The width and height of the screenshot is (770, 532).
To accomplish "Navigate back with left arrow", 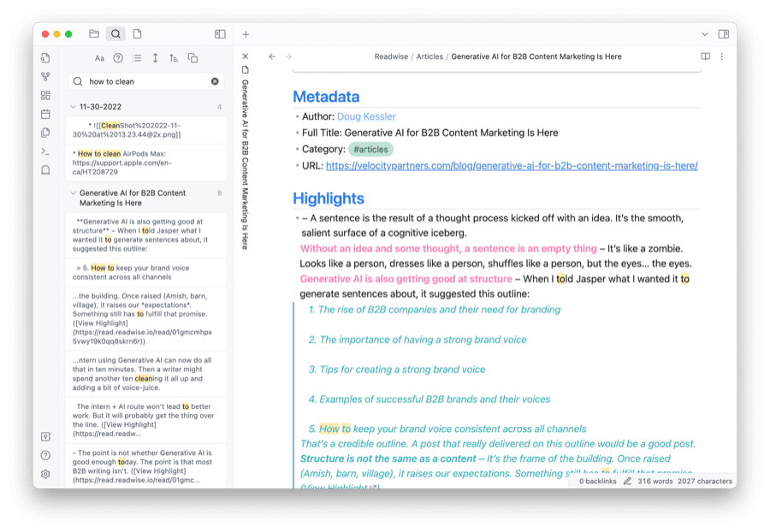I will [x=272, y=56].
